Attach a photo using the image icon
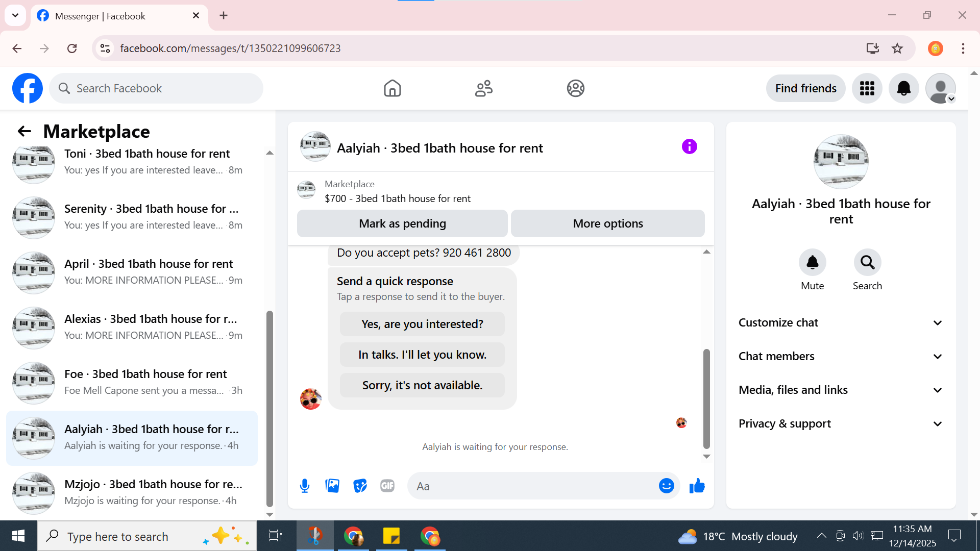The height and width of the screenshot is (551, 980). [x=332, y=486]
